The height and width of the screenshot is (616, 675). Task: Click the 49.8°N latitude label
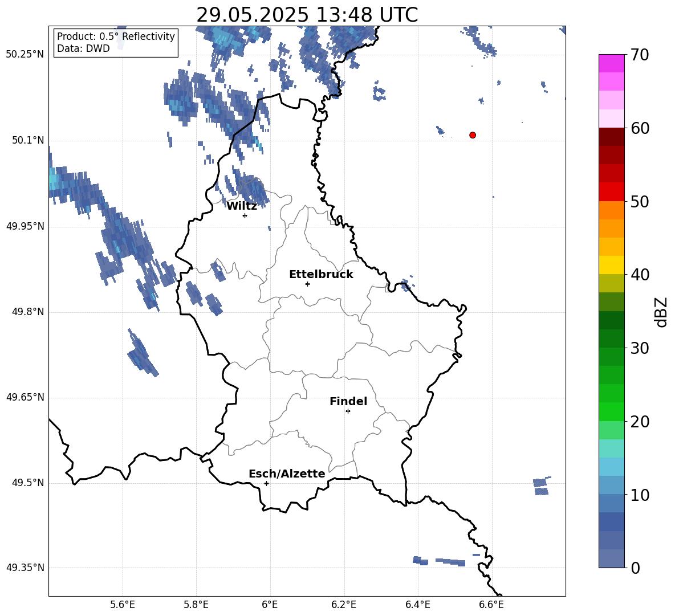(x=28, y=312)
